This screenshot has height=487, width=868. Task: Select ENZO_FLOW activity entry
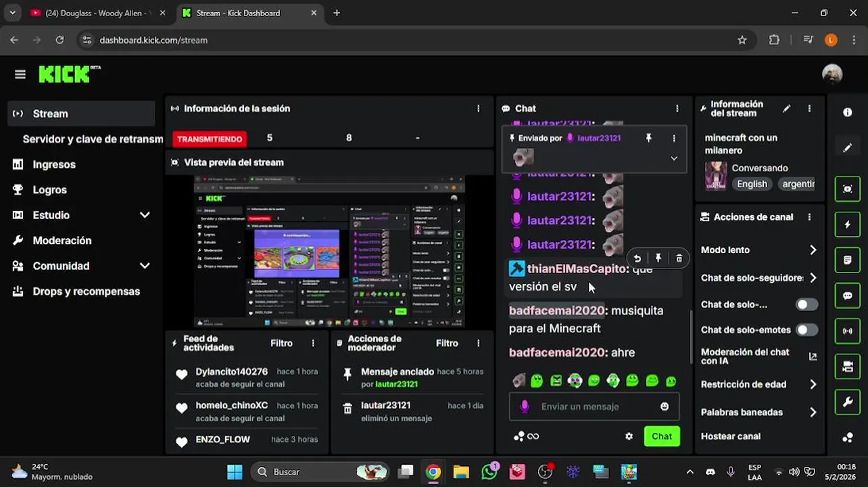click(x=247, y=441)
